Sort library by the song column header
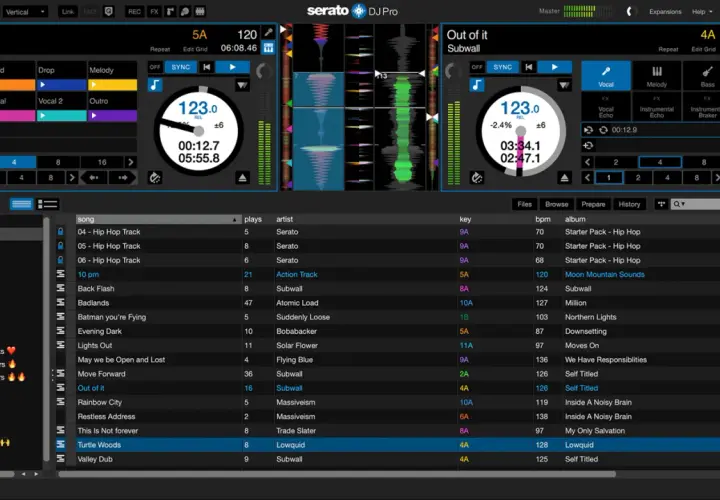 [x=158, y=219]
